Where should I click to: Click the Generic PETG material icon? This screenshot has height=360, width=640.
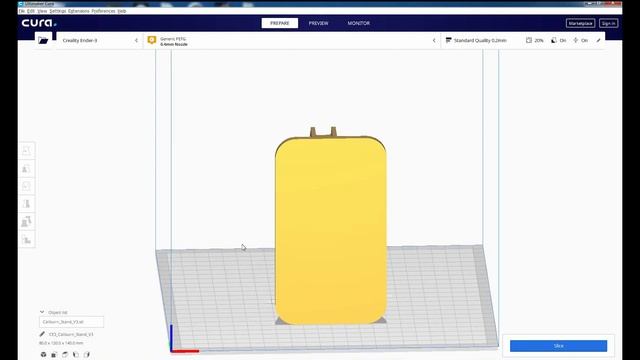[x=152, y=40]
